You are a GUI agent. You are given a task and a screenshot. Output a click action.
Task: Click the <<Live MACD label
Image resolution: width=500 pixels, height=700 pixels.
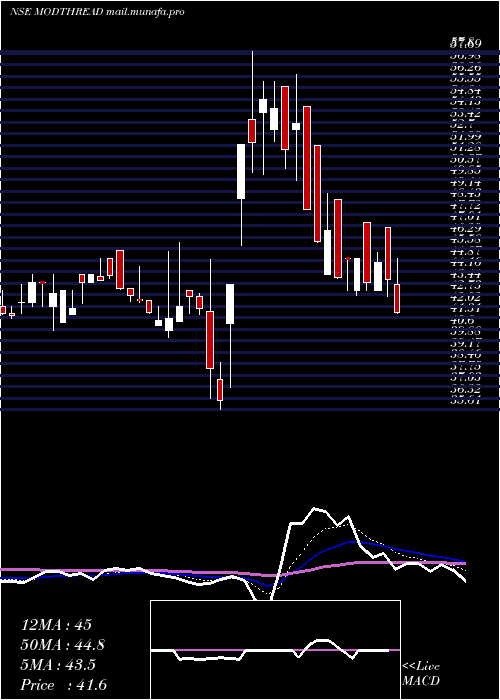[x=421, y=674]
